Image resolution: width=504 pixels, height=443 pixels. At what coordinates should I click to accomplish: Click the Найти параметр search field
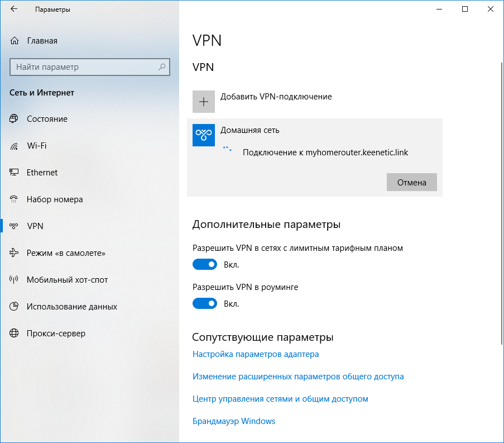point(84,67)
